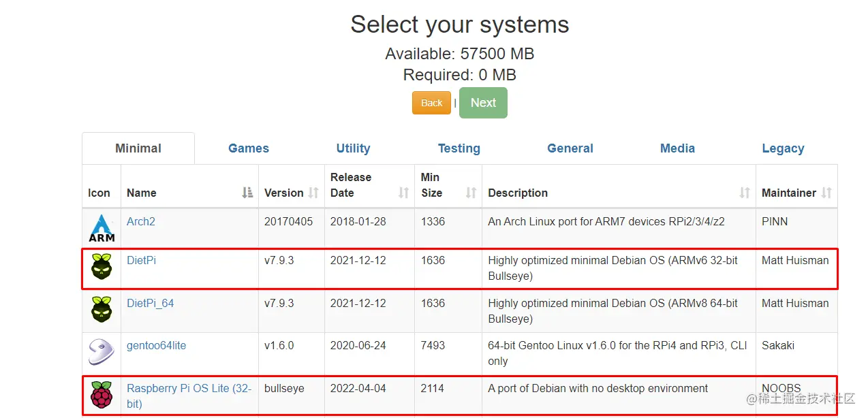This screenshot has width=868, height=418.
Task: Sort table by Version column arrows
Action: click(313, 193)
